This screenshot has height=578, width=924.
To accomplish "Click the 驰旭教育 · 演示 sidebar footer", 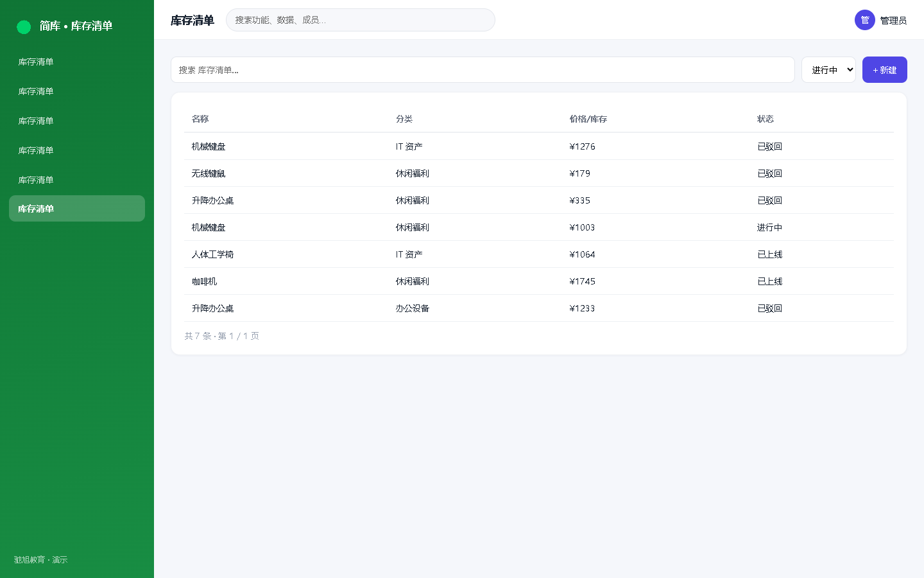I will click(41, 560).
